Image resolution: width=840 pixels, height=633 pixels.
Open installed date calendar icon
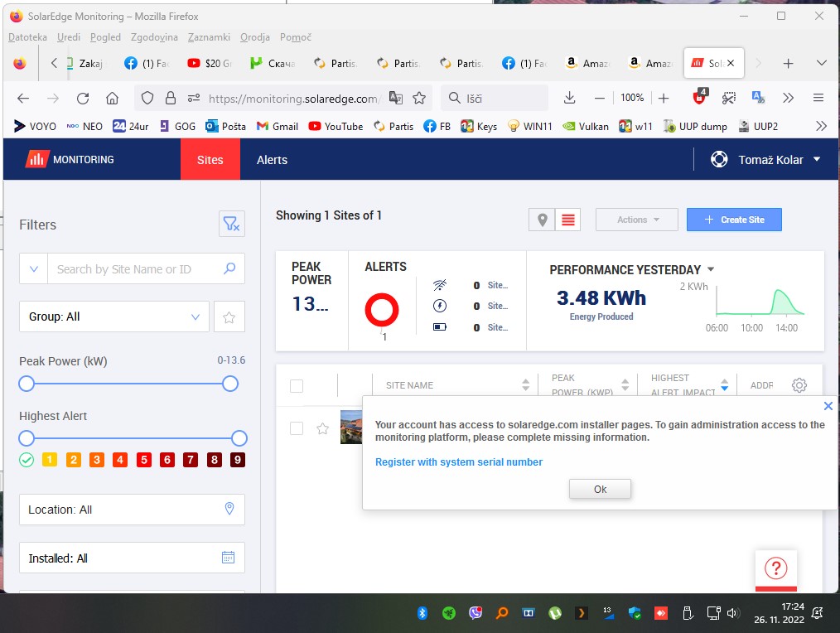pyautogui.click(x=228, y=558)
